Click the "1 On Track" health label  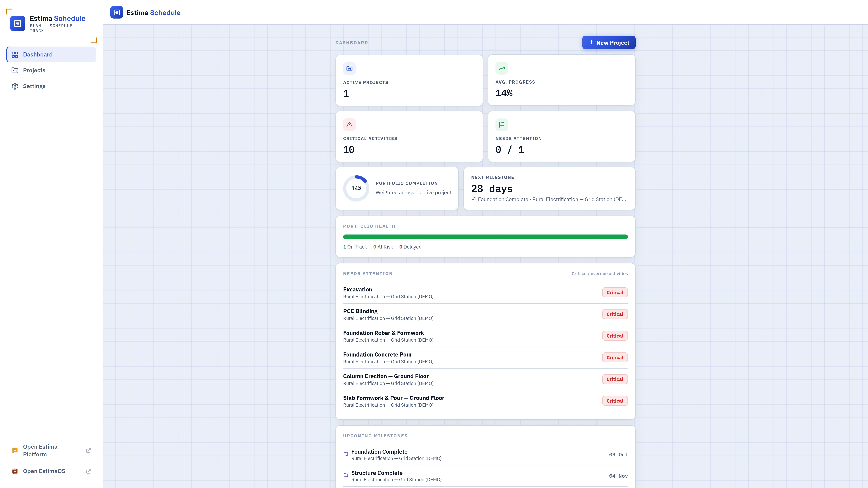pos(355,247)
